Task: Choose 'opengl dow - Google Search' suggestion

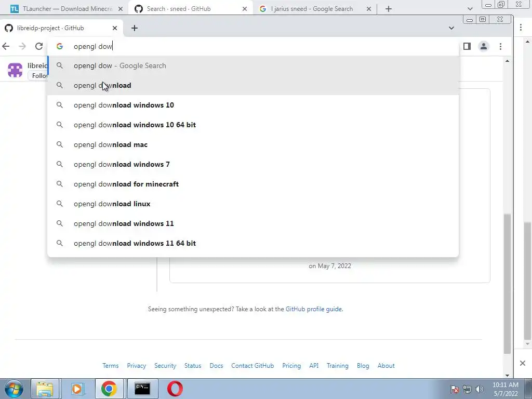Action: tap(253, 66)
